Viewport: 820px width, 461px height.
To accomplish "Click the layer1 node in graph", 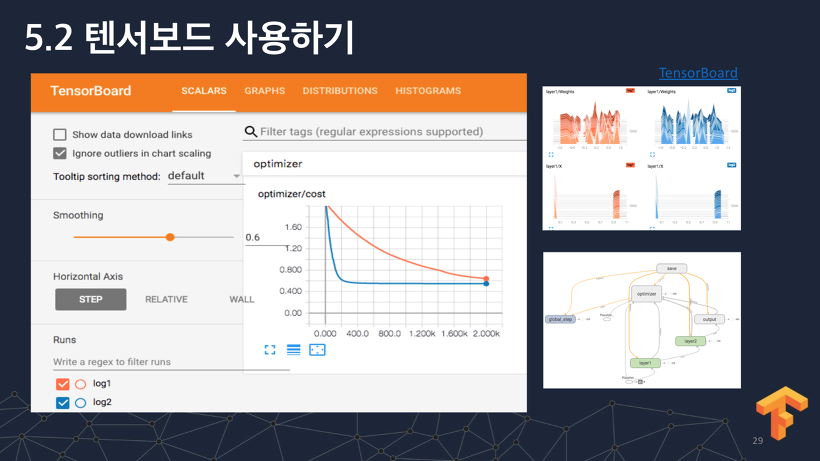I will tap(645, 363).
